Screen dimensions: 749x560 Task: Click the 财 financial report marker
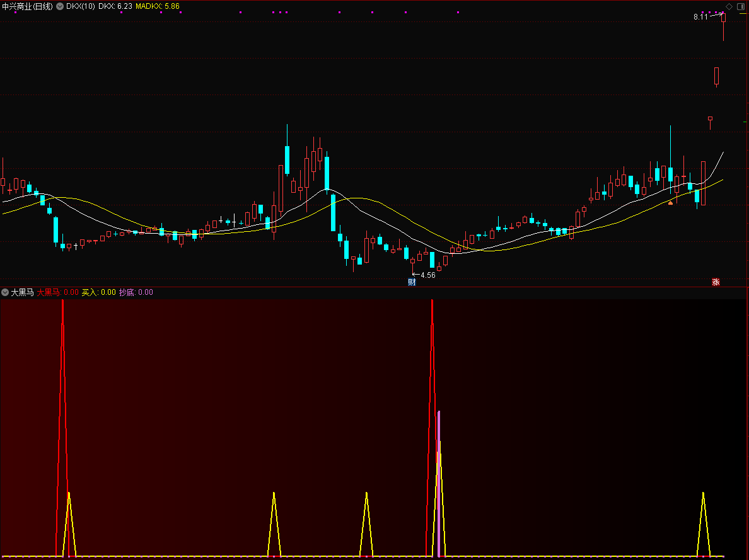click(412, 282)
